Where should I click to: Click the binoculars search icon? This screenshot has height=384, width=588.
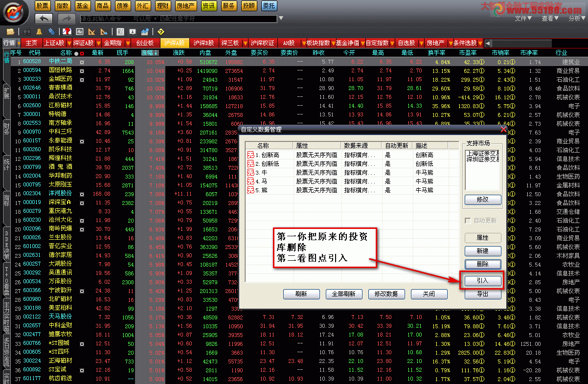pyautogui.click(x=27, y=32)
